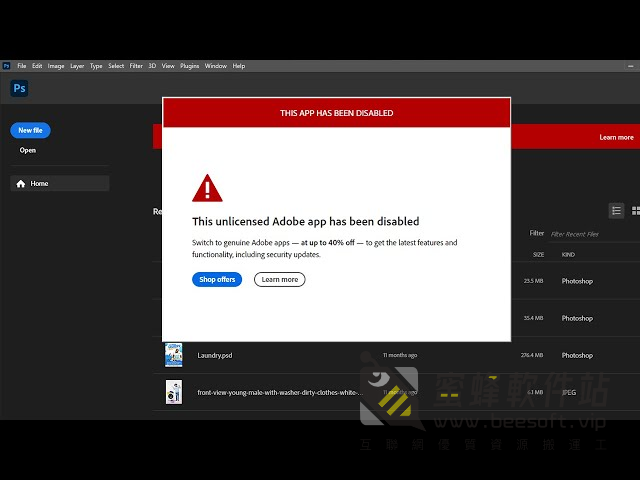Viewport: 640px width, 480px height.
Task: Open the Select menu
Action: 116,66
